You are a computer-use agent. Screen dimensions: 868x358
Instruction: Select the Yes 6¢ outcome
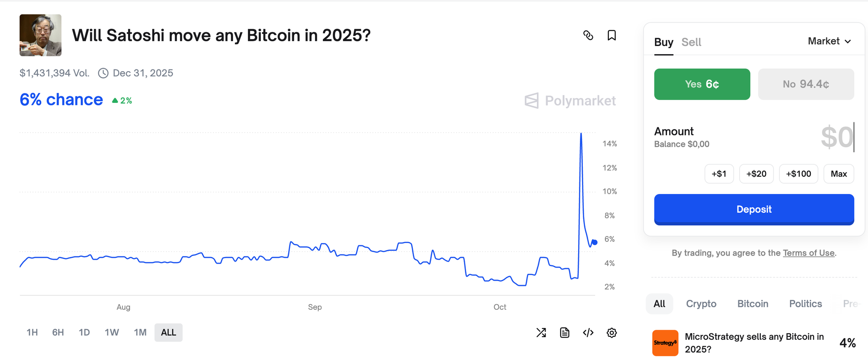tap(702, 84)
